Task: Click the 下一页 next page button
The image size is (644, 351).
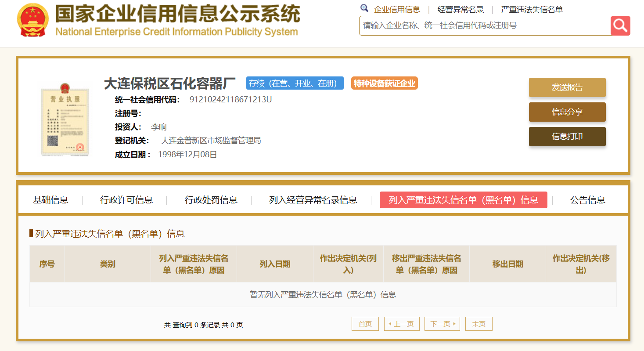Action: click(x=442, y=324)
